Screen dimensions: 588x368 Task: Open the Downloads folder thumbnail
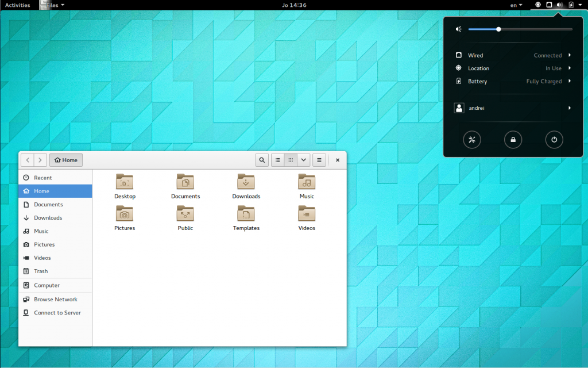pos(246,182)
